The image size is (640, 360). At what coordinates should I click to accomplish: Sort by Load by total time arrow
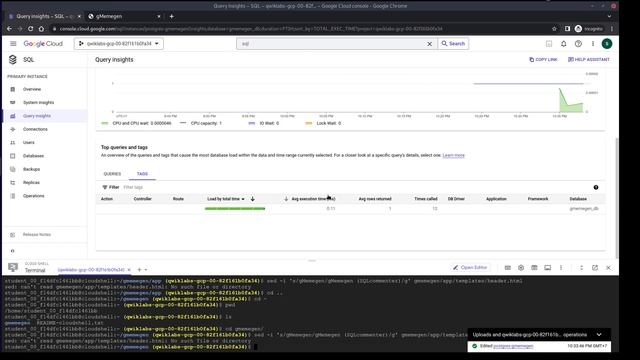tap(253, 199)
